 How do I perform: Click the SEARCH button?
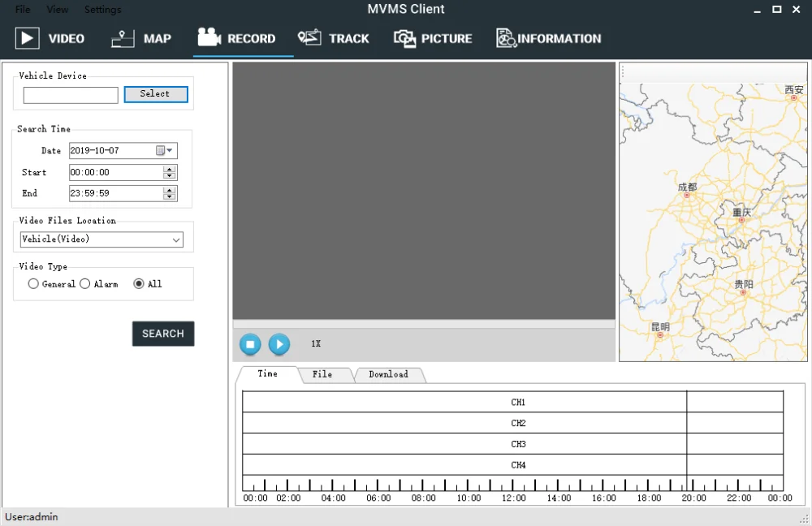point(163,334)
